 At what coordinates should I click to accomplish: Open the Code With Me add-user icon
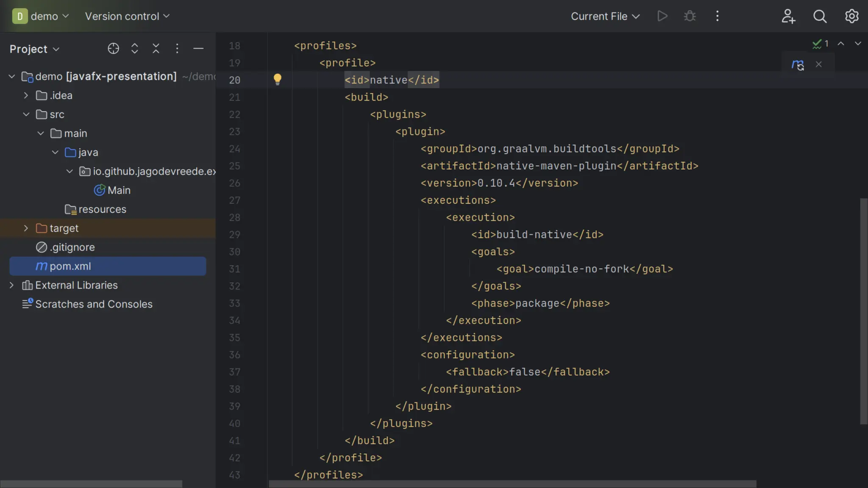click(788, 16)
